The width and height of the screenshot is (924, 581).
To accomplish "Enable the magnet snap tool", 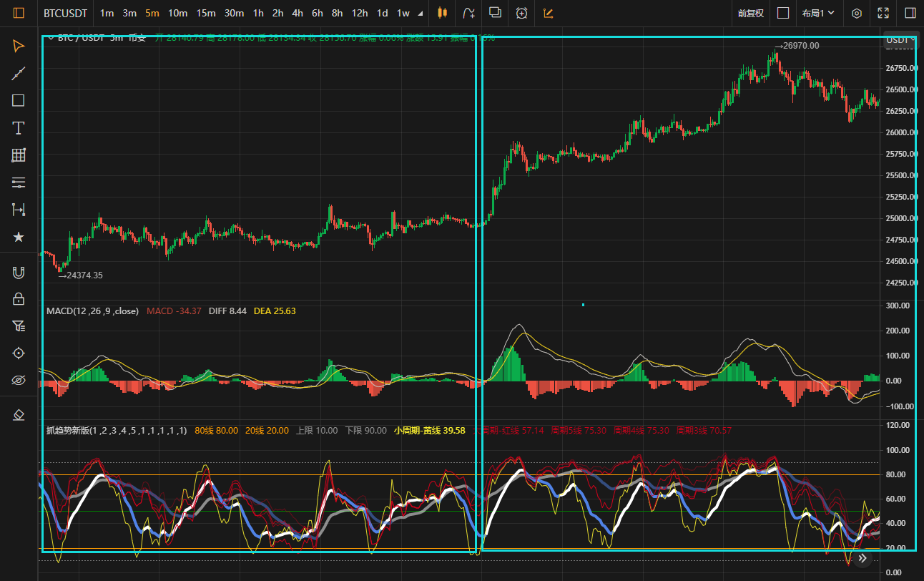I will tap(19, 272).
